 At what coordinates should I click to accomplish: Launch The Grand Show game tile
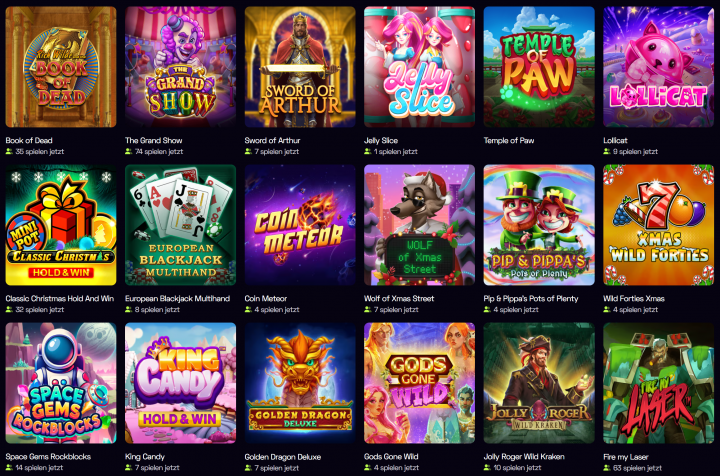180,67
